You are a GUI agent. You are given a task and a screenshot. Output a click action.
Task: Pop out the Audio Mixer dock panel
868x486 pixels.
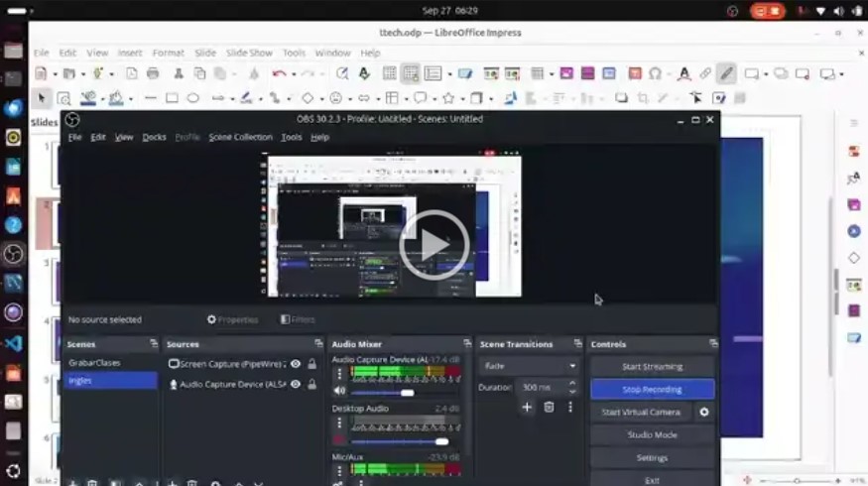coord(467,344)
